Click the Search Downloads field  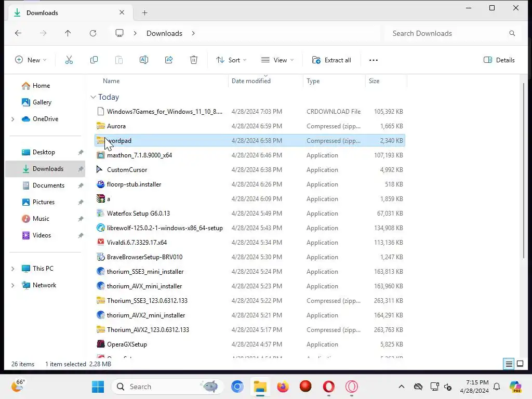453,33
